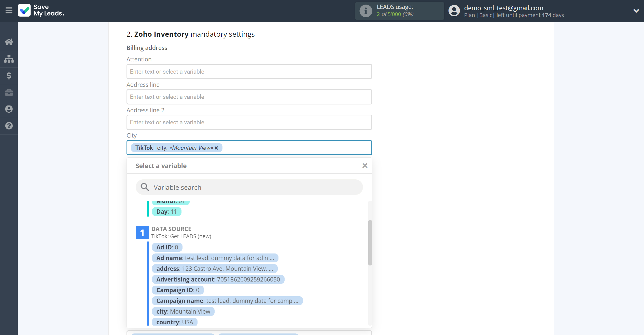Open the billing dollar icon
This screenshot has width=644, height=335.
tap(9, 76)
